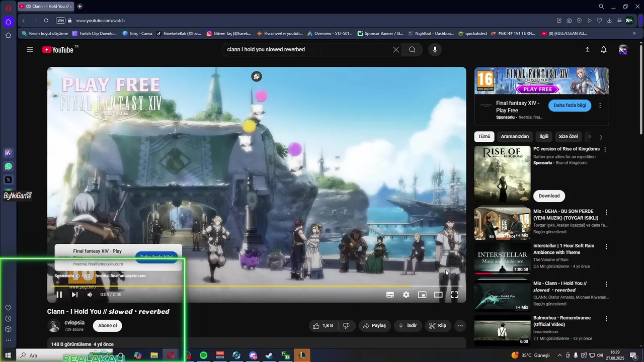Screen dimensions: 644x362
Task: Start voice search with microphone
Action: coord(435,49)
